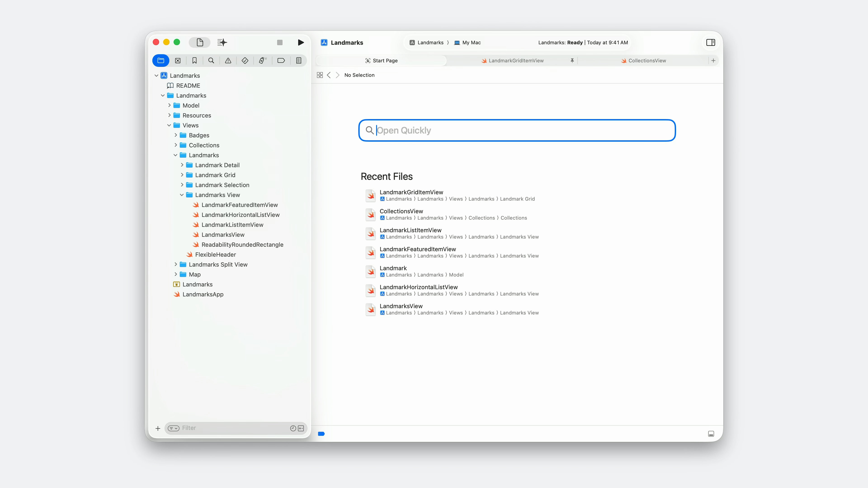868x488 pixels.
Task: Open the Test navigator diamond icon
Action: pos(245,61)
